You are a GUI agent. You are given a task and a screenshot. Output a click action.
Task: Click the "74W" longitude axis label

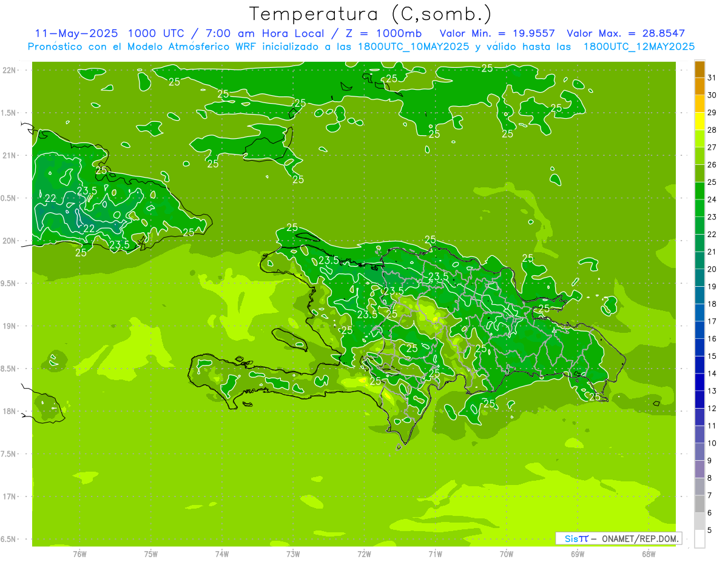click(222, 553)
